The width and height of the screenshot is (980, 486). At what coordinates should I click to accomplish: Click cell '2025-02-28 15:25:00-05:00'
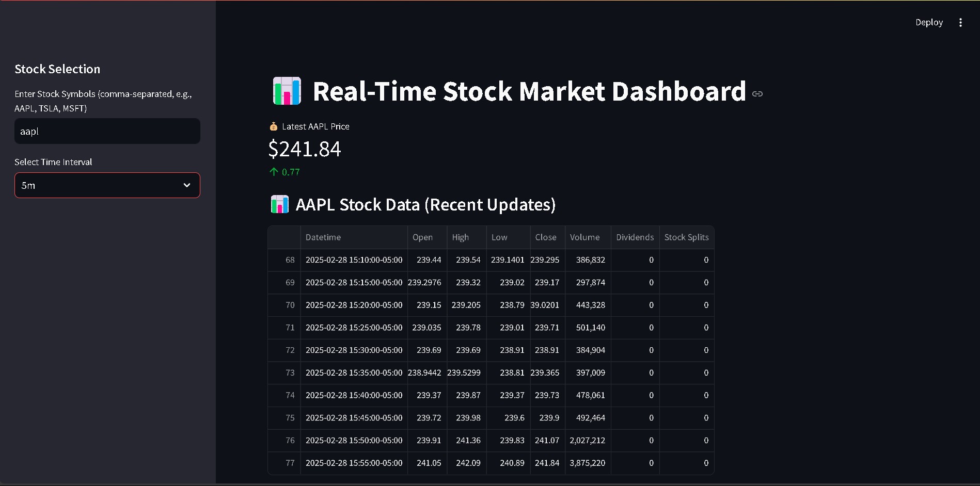point(354,328)
